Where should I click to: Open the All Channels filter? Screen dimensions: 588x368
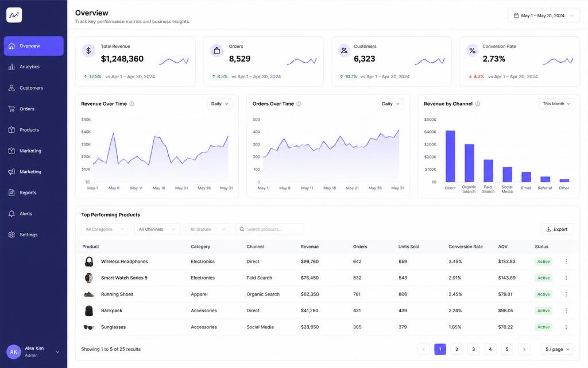157,229
